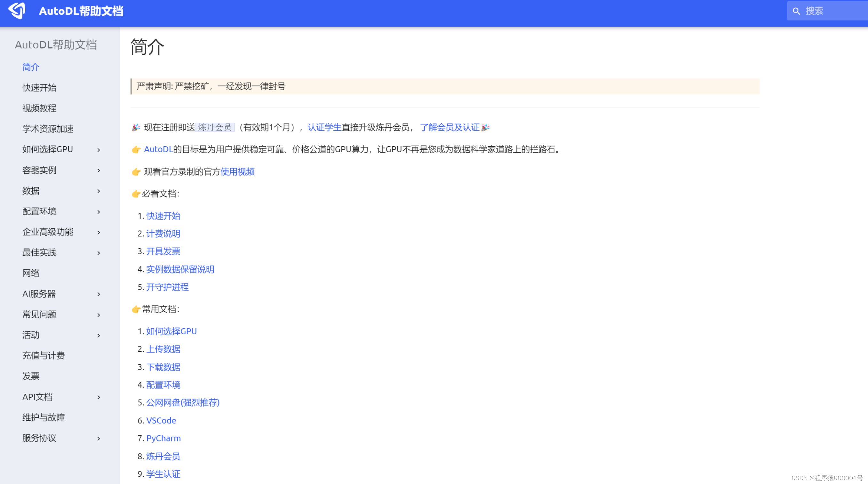Click the AutoDL帮助文档 sidebar heading
The height and width of the screenshot is (484, 868).
point(56,44)
